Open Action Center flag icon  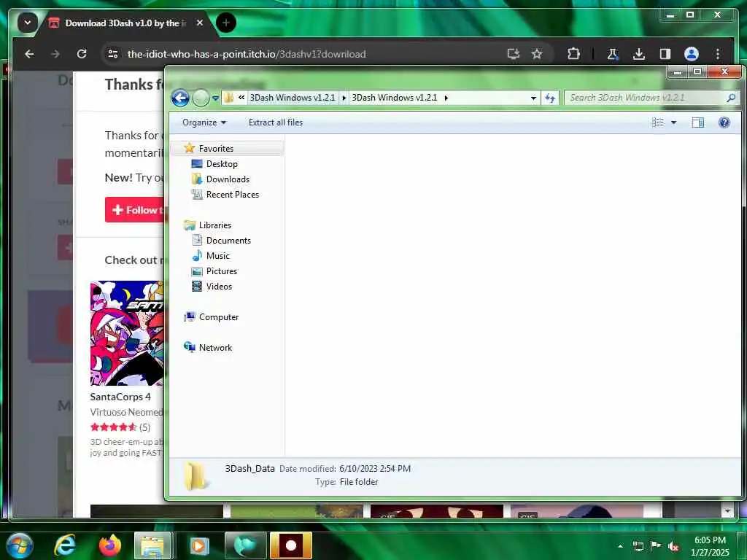tap(656, 545)
